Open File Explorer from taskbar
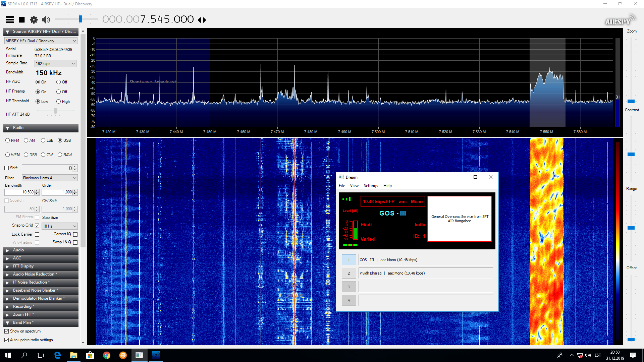The image size is (644, 362). pyautogui.click(x=73, y=355)
